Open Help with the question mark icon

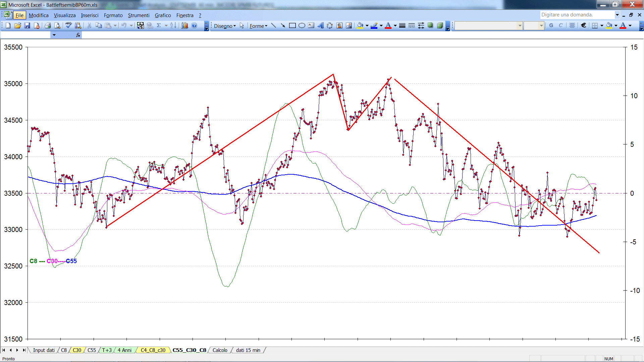tap(194, 25)
